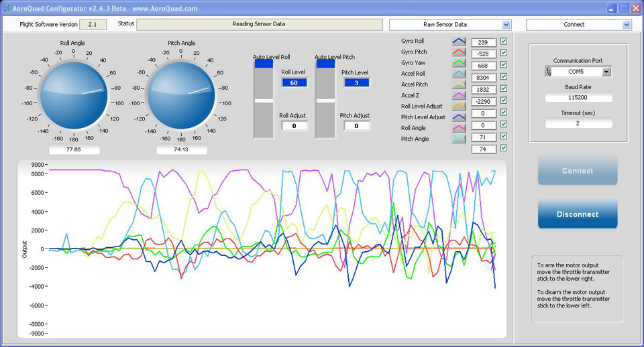Select the Gyro Yaw green plot icon

click(460, 63)
